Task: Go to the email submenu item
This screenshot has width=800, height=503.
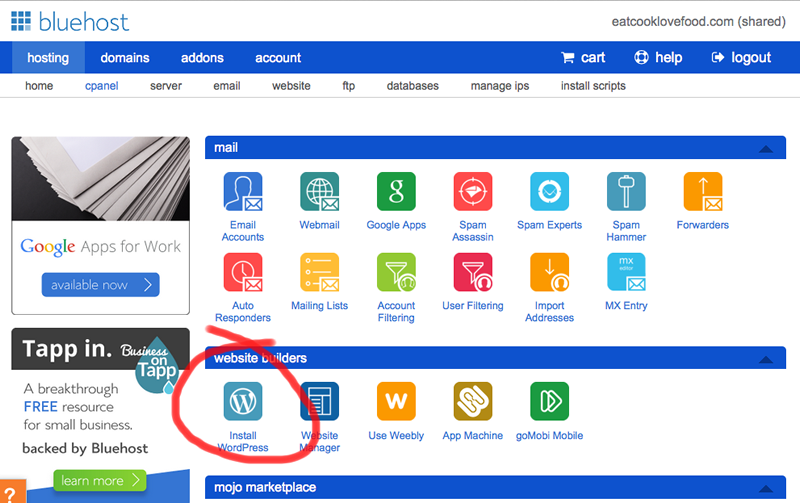Action: 227,86
